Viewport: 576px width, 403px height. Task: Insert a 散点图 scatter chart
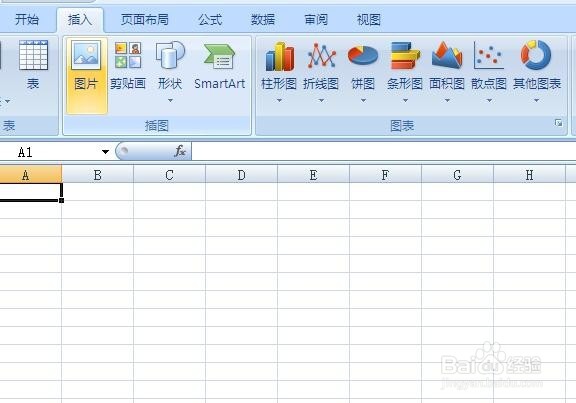tap(489, 65)
